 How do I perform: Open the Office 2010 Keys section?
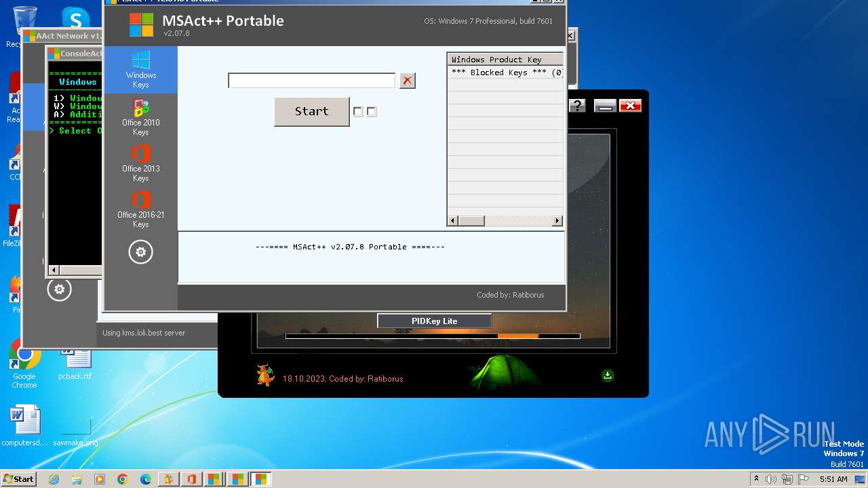[140, 117]
